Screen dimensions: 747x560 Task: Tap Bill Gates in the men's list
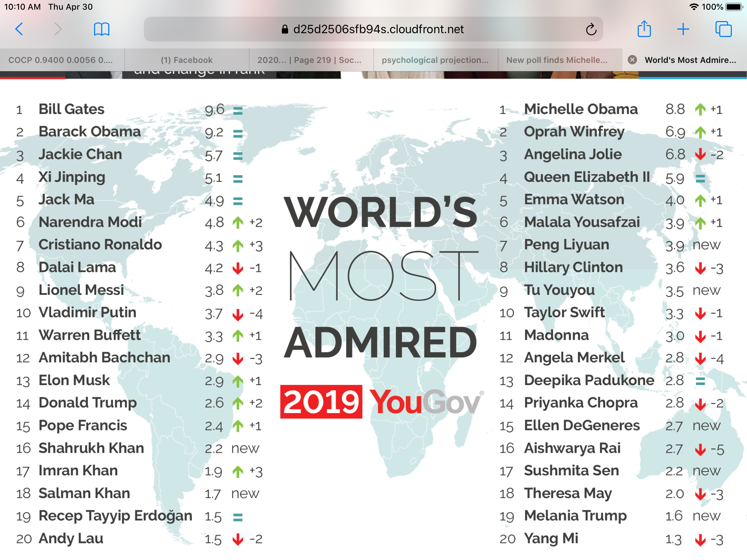pos(71,109)
